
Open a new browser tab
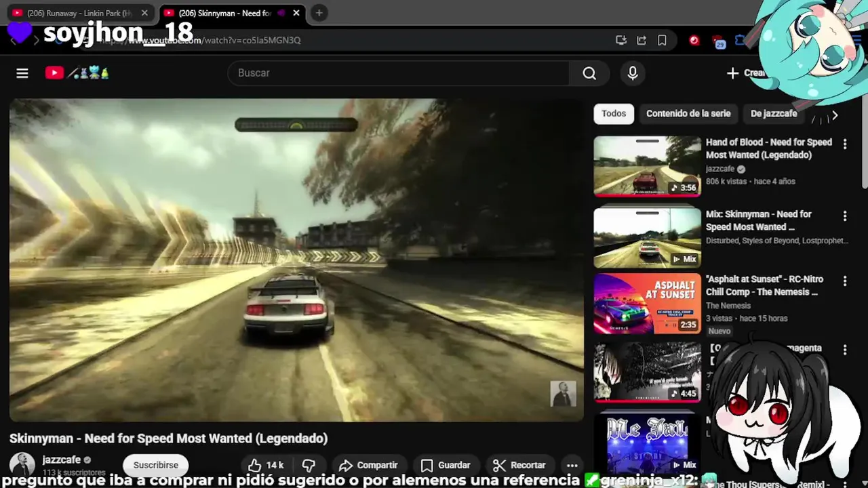[319, 13]
